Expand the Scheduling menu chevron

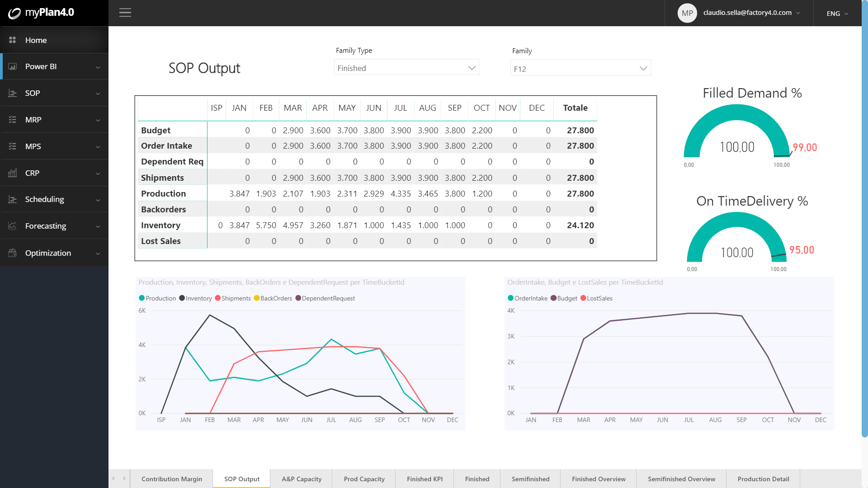(98, 200)
